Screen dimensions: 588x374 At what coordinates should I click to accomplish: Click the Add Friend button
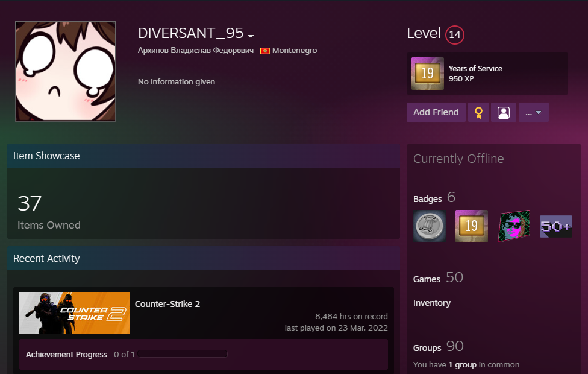[436, 112]
